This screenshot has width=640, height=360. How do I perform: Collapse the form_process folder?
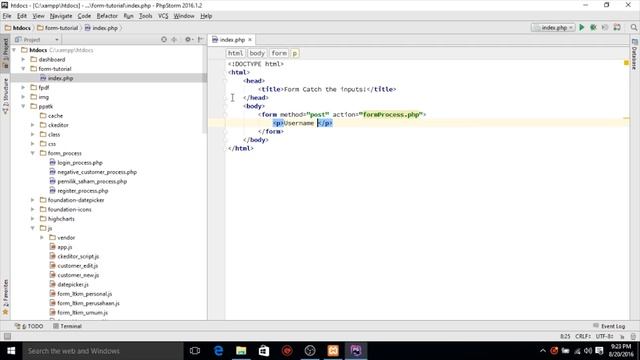pyautogui.click(x=33, y=153)
